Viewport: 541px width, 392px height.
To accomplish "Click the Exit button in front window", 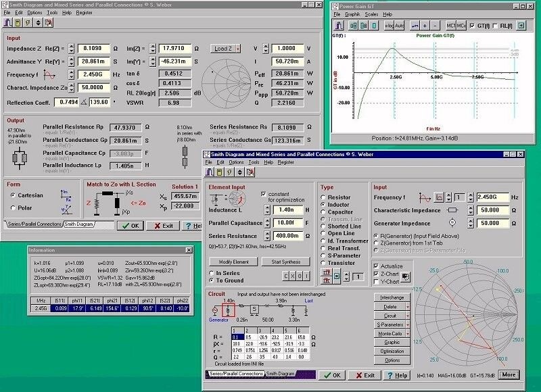I will pos(365,376).
